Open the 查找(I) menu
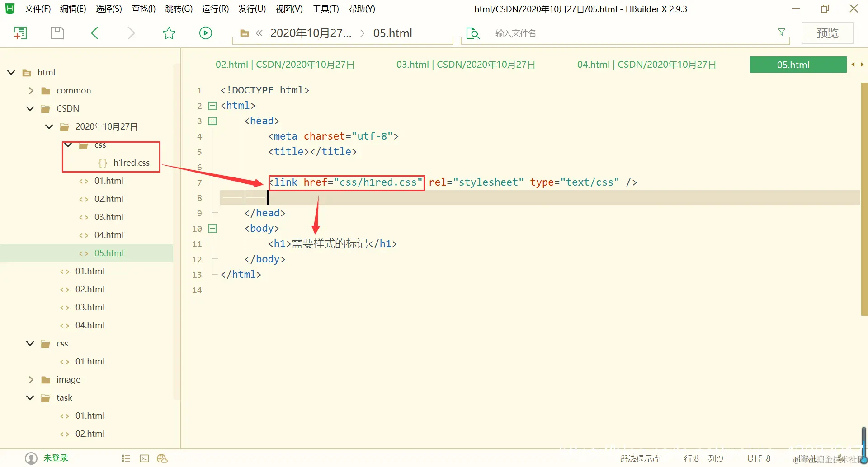Screen dimensions: 868x467 click(144, 9)
